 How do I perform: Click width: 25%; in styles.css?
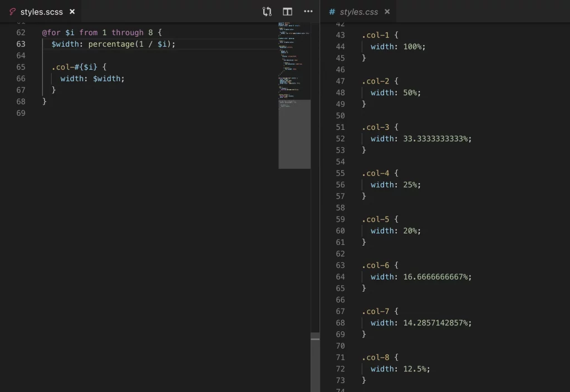coord(396,185)
